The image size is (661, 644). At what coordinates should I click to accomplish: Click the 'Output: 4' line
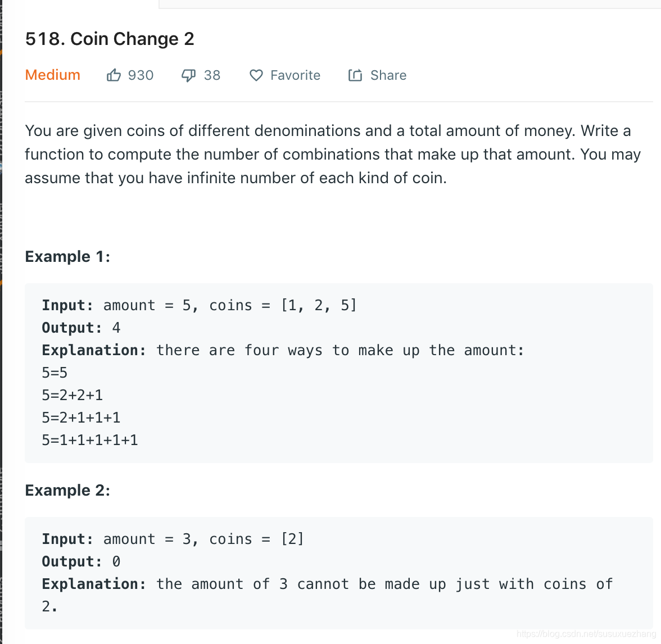[81, 328]
